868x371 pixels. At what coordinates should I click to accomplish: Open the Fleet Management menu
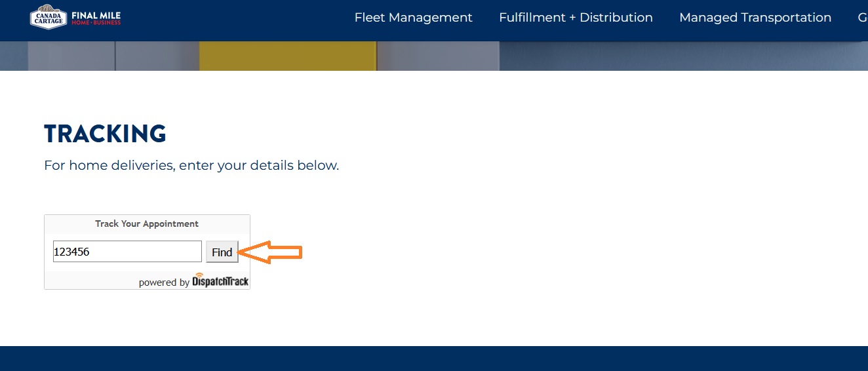tap(413, 18)
